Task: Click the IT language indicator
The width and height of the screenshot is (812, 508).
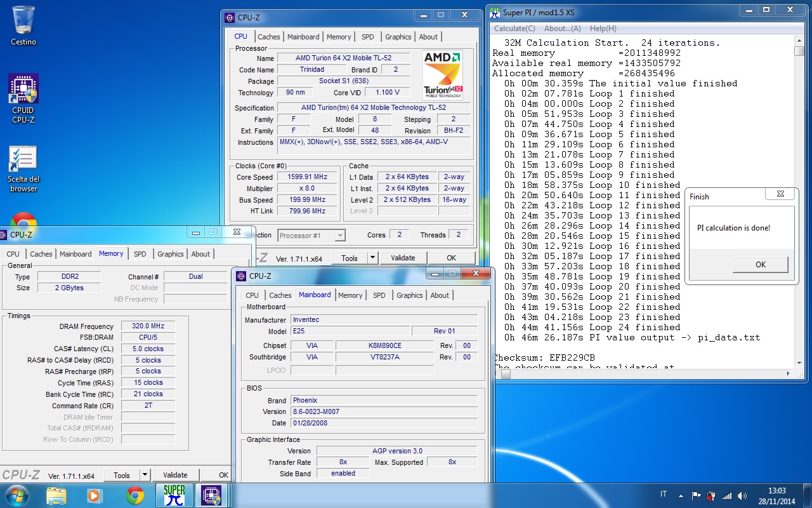Action: (x=664, y=495)
